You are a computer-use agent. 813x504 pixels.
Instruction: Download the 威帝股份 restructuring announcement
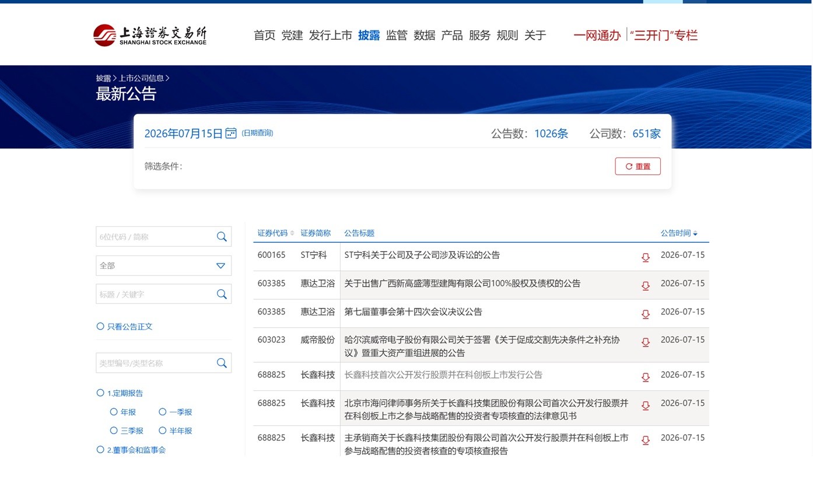pos(646,342)
